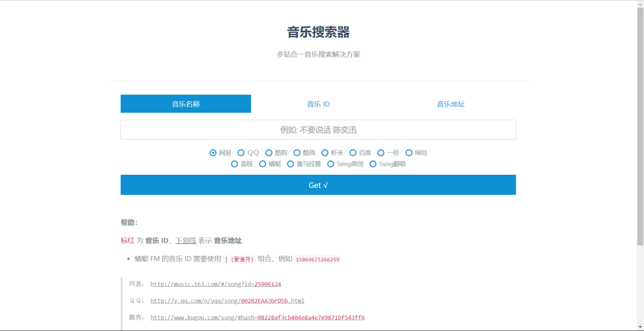Switch to the 音乐地址 tab

click(451, 104)
